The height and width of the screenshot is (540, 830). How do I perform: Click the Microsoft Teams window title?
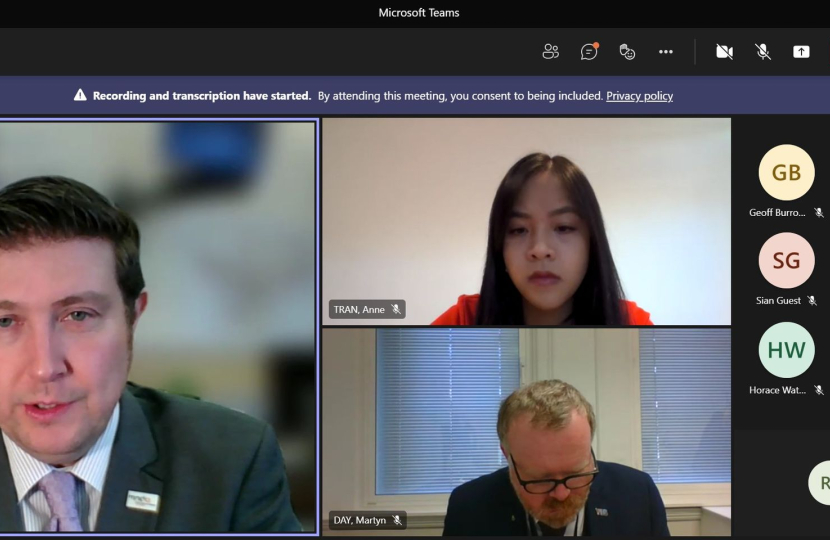419,13
